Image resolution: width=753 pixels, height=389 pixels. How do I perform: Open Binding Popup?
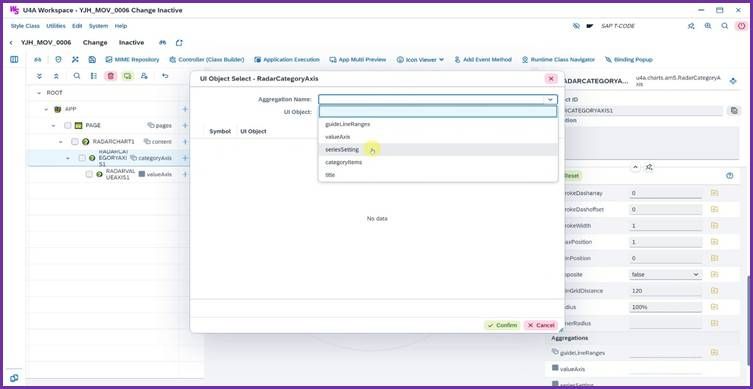pos(629,60)
